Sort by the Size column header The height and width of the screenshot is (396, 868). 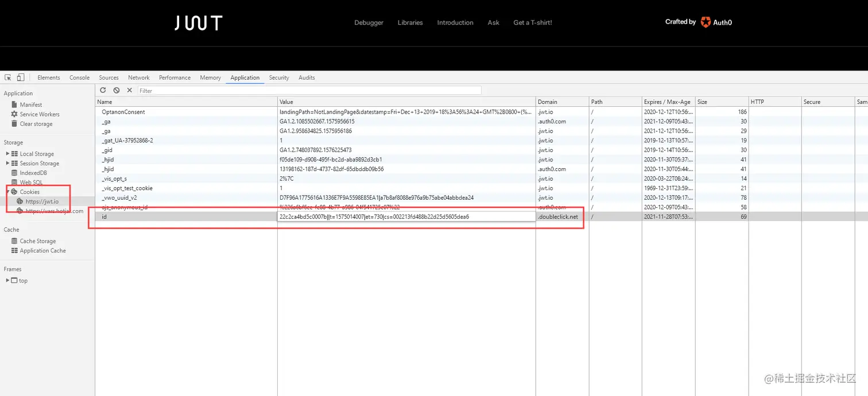click(x=722, y=102)
